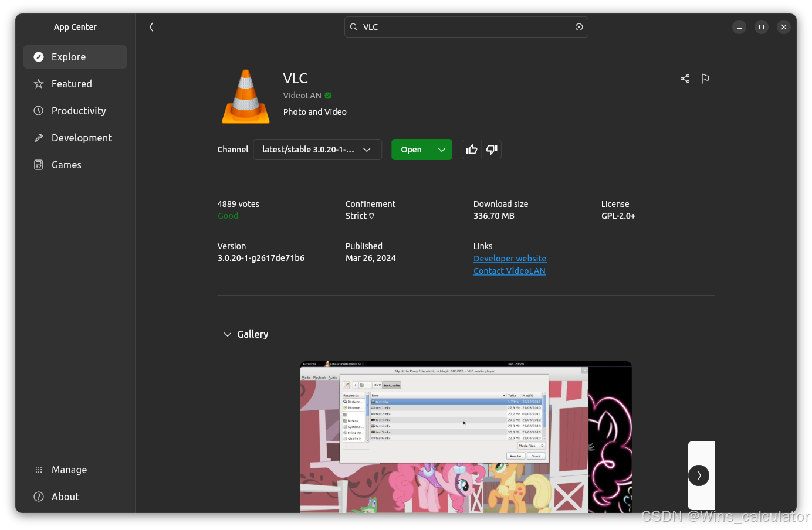Clear the VLC search text

579,27
